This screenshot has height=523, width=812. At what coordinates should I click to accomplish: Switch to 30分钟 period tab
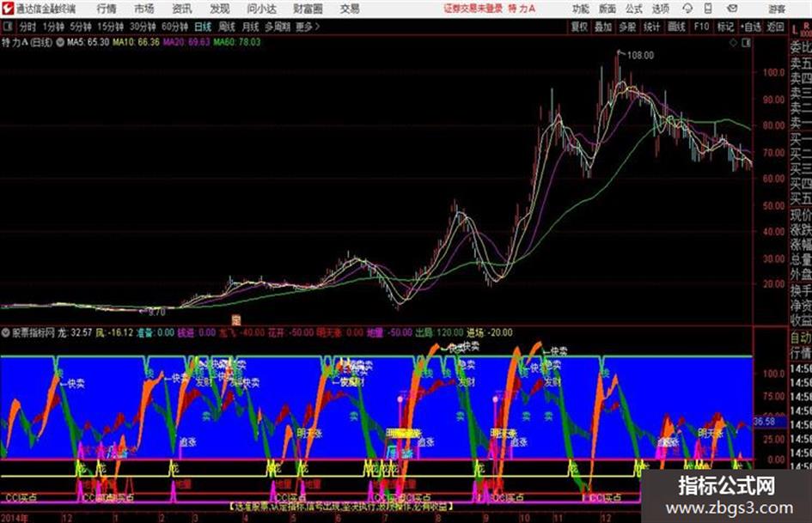(143, 27)
